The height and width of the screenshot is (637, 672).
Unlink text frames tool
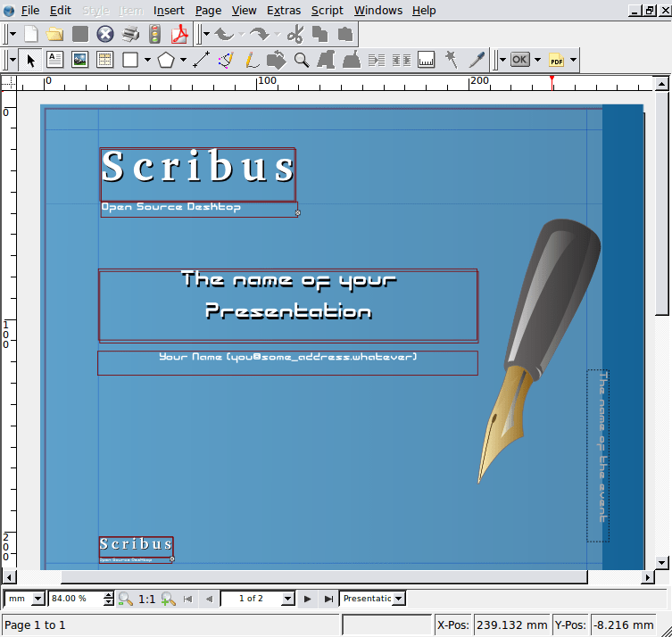click(x=402, y=60)
